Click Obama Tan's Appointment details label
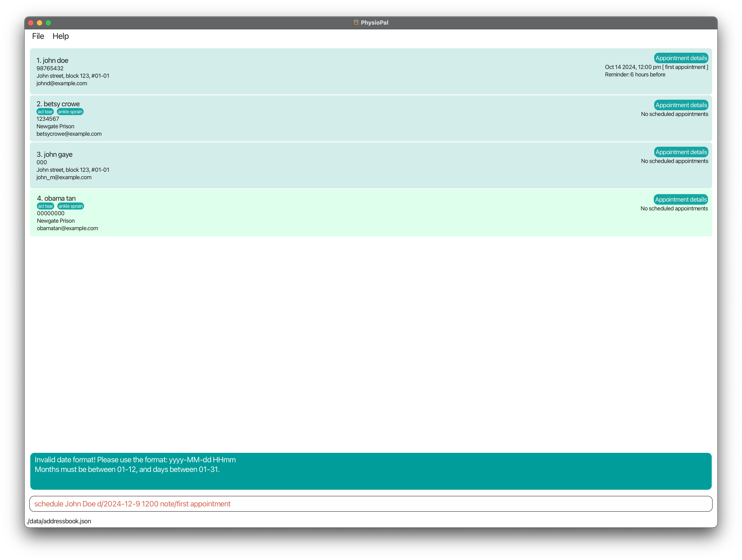This screenshot has height=560, width=742. pyautogui.click(x=681, y=199)
